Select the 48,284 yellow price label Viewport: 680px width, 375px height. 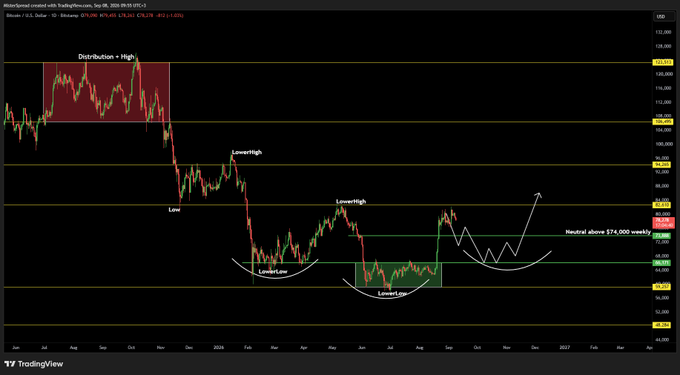click(663, 325)
